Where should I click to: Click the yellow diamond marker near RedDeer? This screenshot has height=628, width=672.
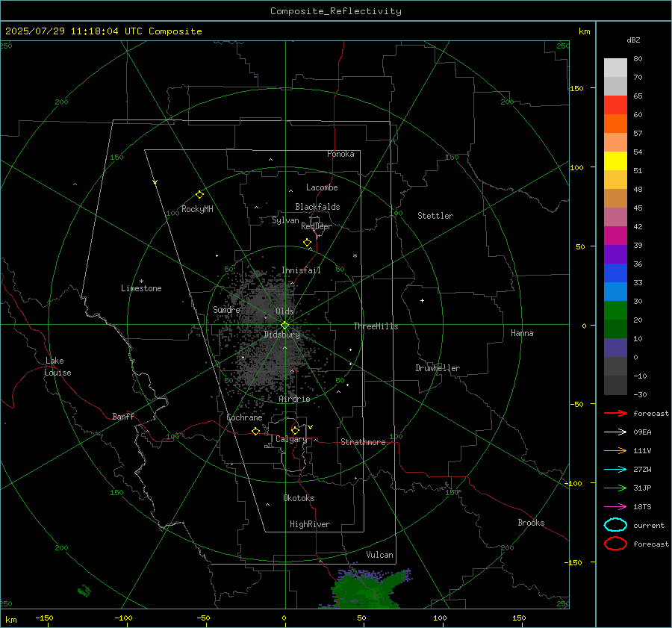click(x=307, y=243)
